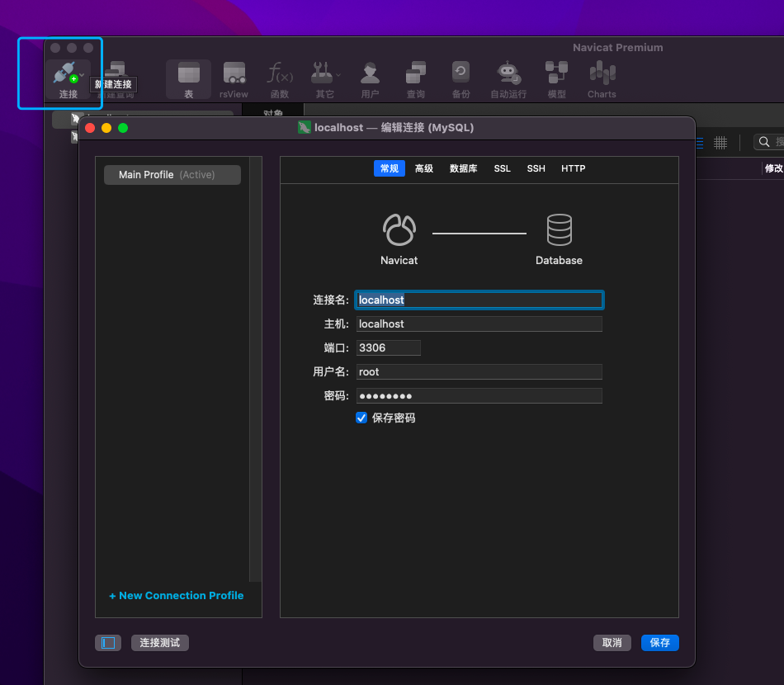
Task: Click the 主机 host input field
Action: click(479, 324)
